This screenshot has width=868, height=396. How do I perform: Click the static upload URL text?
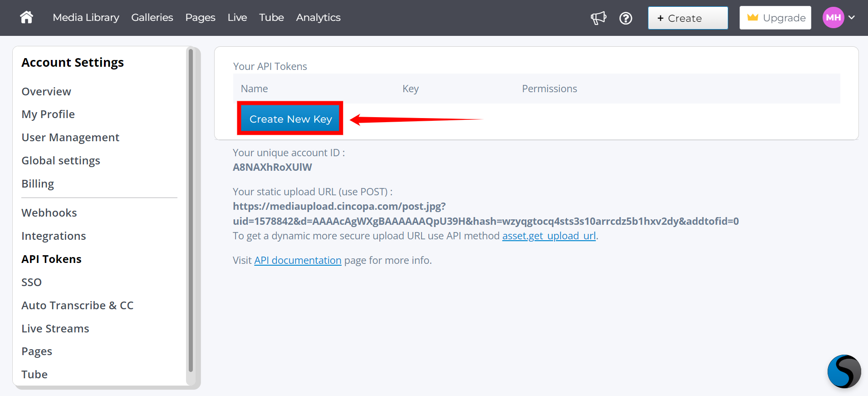485,214
